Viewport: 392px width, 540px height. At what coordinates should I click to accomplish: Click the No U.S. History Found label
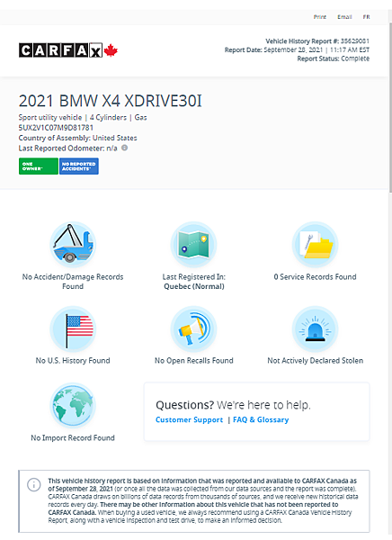pos(73,361)
